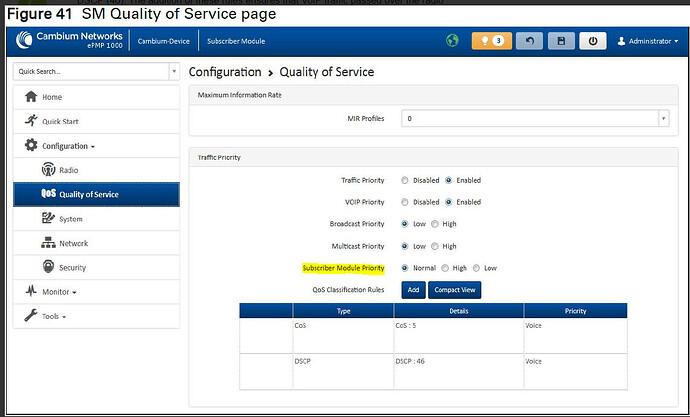Click the DSCP type table cell

[343, 372]
